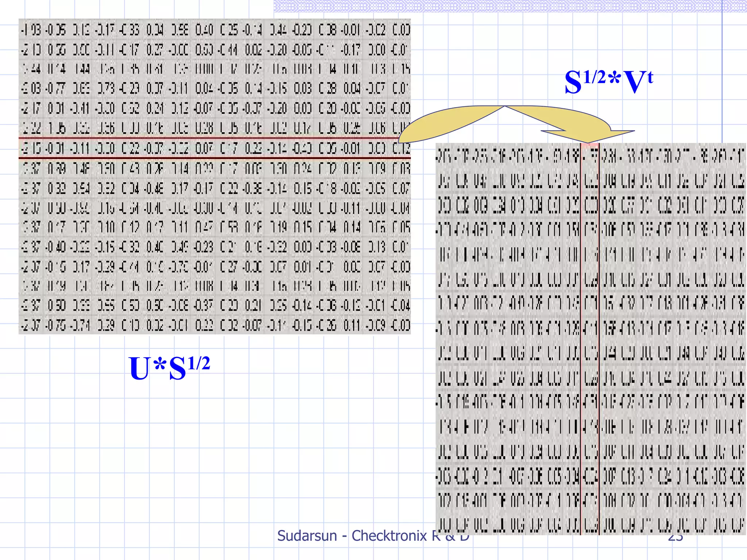Click the red-outlined highlighted row in left matrix
This screenshot has width=747, height=560.
coord(214,148)
